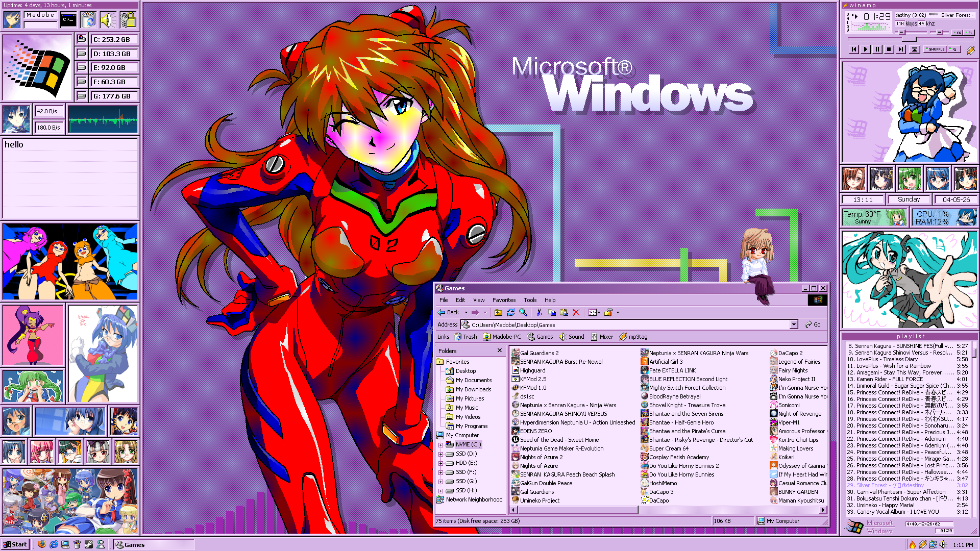Click the Cut scissors toolbar icon

pyautogui.click(x=539, y=312)
